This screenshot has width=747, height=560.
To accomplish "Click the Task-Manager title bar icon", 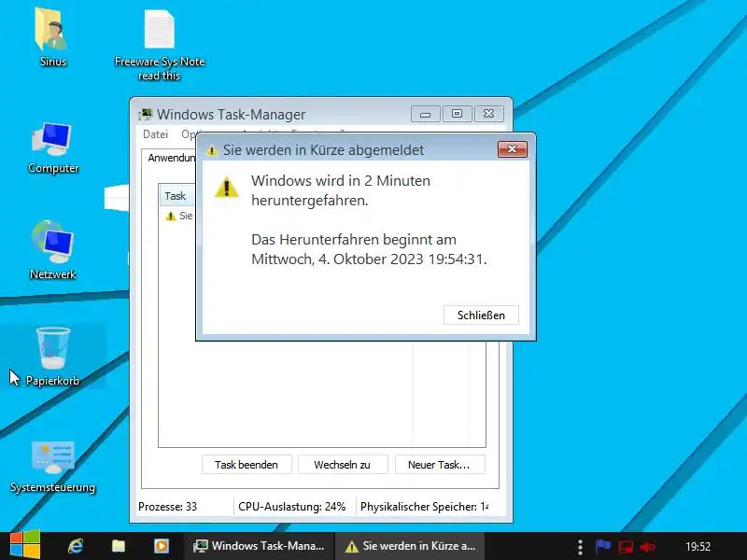I will 146,114.
